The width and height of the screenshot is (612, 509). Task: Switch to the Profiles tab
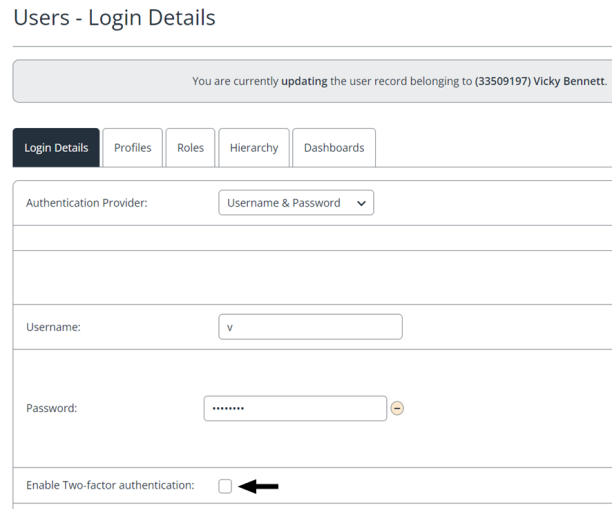[132, 148]
